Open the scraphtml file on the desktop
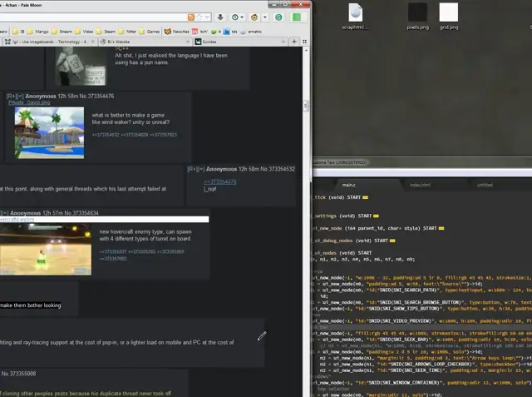Viewport: 532px width, 397px height. [354, 12]
